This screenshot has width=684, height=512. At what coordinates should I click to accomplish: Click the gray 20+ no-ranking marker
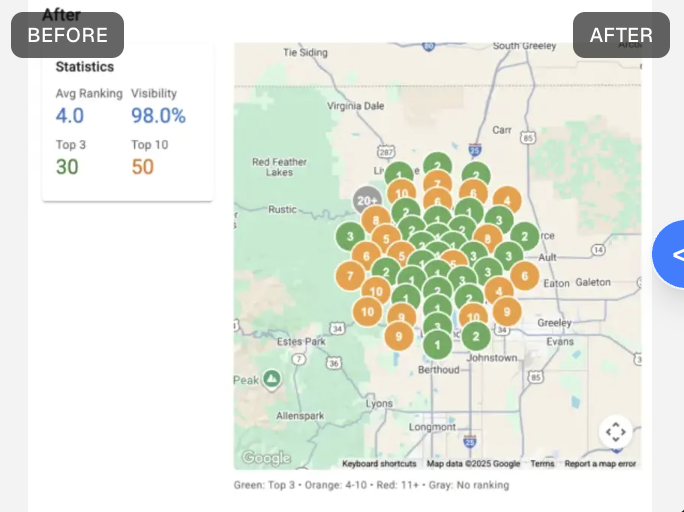[366, 201]
